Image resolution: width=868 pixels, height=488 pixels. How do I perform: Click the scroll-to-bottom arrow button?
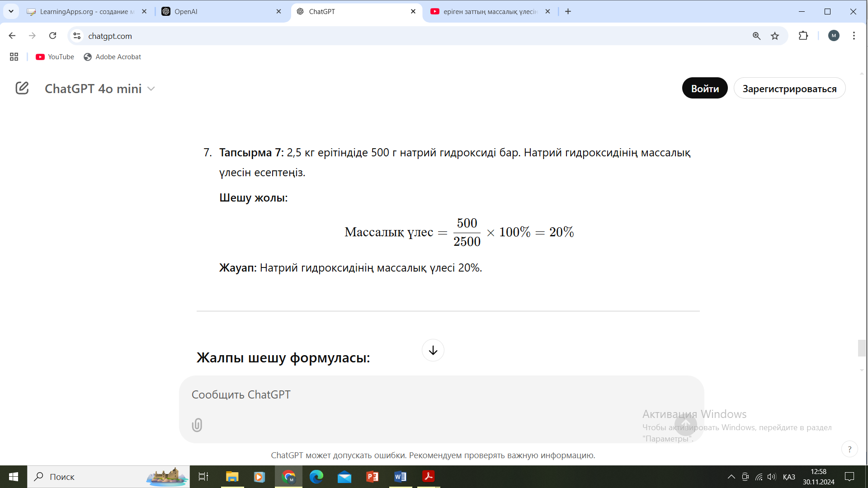(x=433, y=350)
